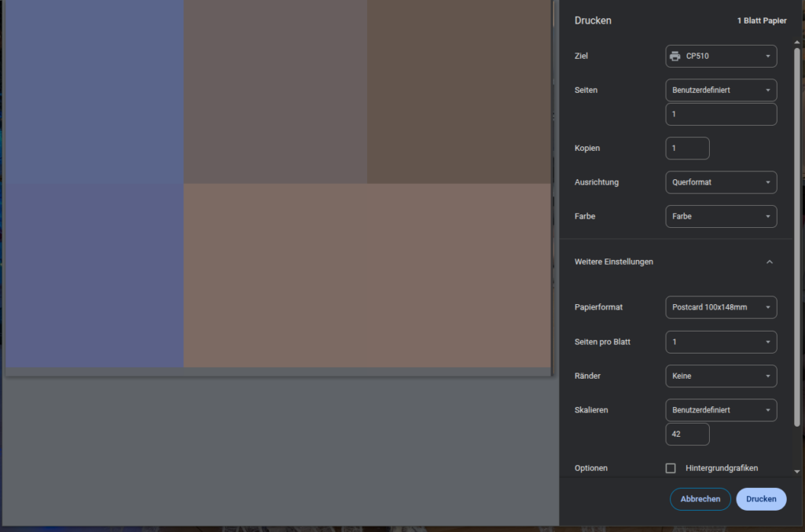Image resolution: width=805 pixels, height=532 pixels.
Task: Click the Kopien number field
Action: [x=687, y=149]
